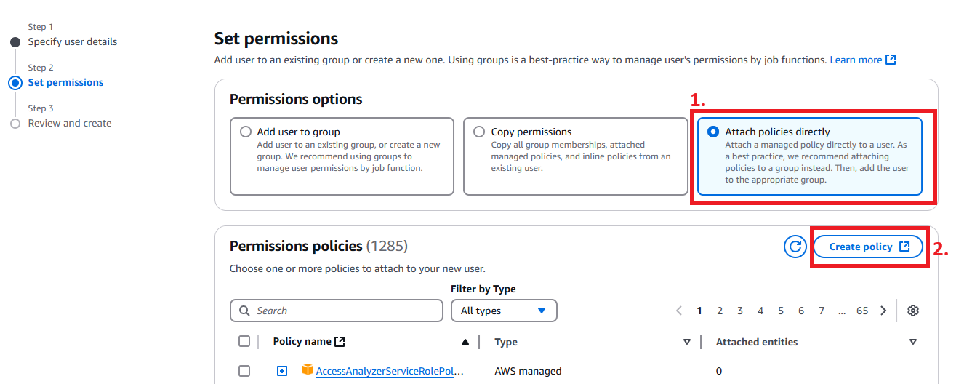Select Copy permissions radio option

point(479,132)
